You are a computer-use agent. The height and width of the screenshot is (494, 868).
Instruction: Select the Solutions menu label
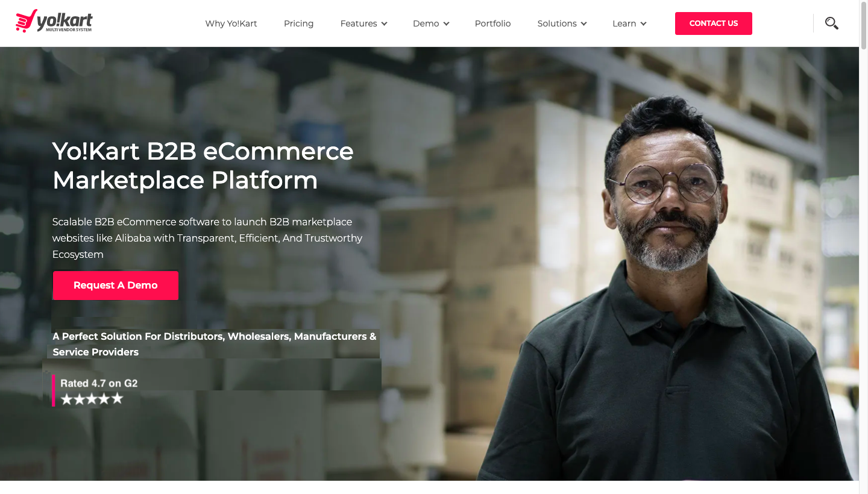tap(557, 23)
